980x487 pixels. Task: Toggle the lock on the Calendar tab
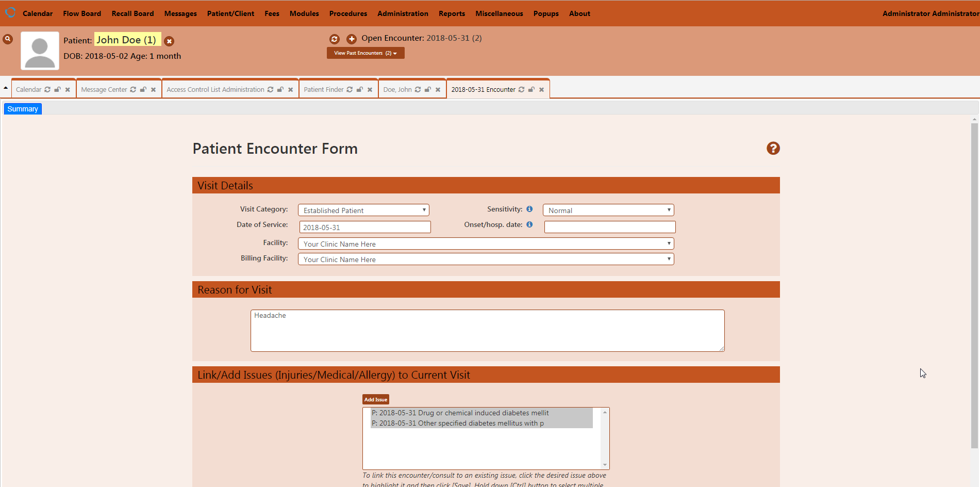coord(57,89)
